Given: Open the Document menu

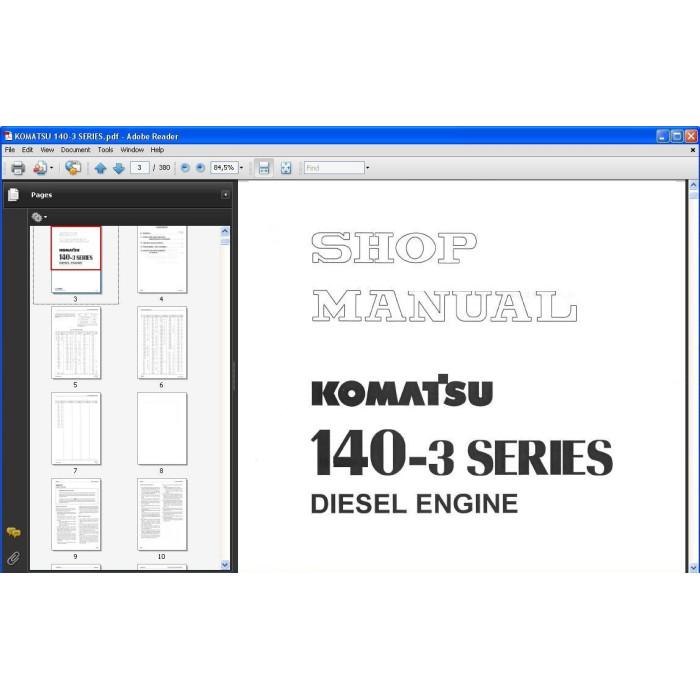Looking at the screenshot, I should pos(75,150).
